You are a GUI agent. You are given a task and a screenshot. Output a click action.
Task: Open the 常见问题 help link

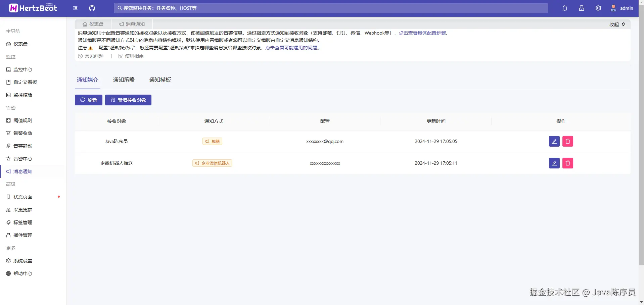pyautogui.click(x=91, y=56)
